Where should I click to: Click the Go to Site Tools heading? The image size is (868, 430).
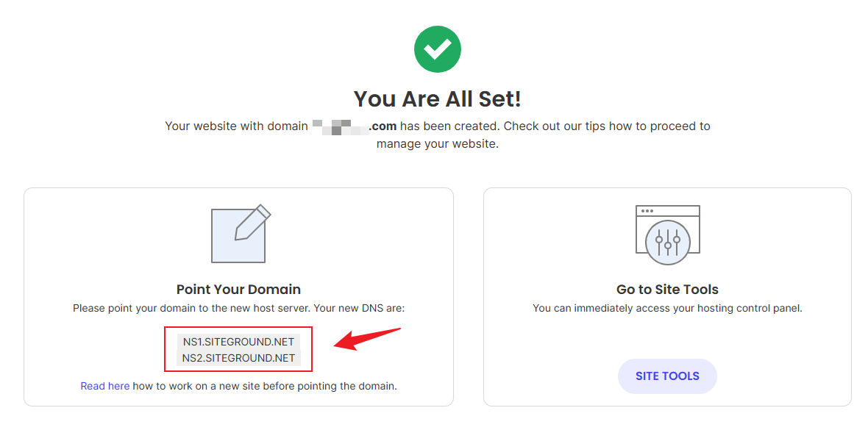pyautogui.click(x=667, y=290)
